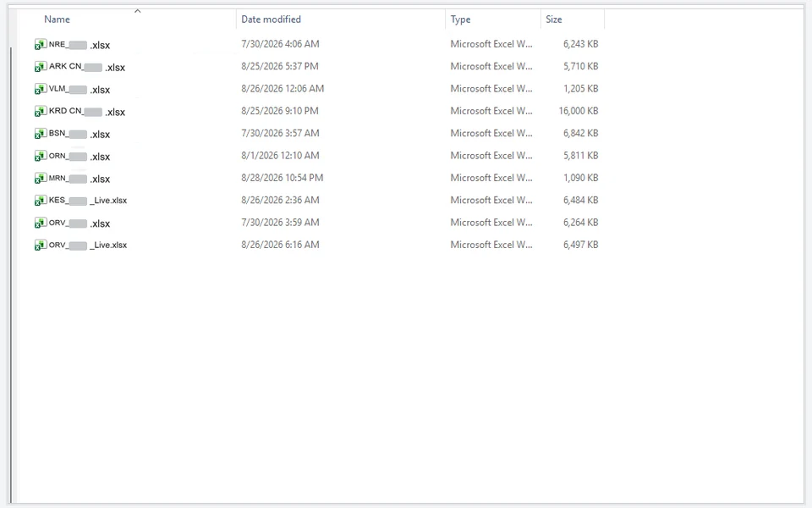This screenshot has height=508, width=812.
Task: Sort files by the Date modified column header
Action: point(271,19)
